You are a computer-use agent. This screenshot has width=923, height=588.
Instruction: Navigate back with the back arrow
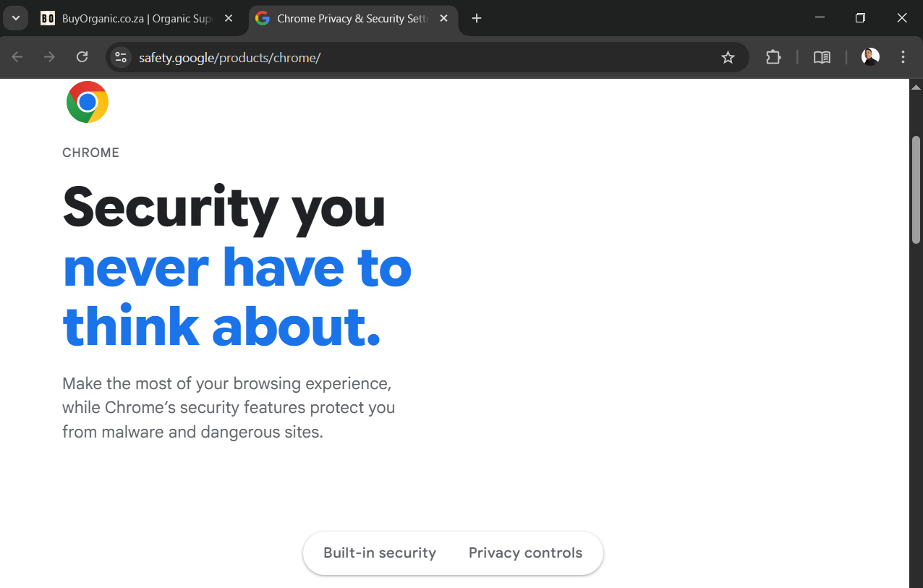17,56
